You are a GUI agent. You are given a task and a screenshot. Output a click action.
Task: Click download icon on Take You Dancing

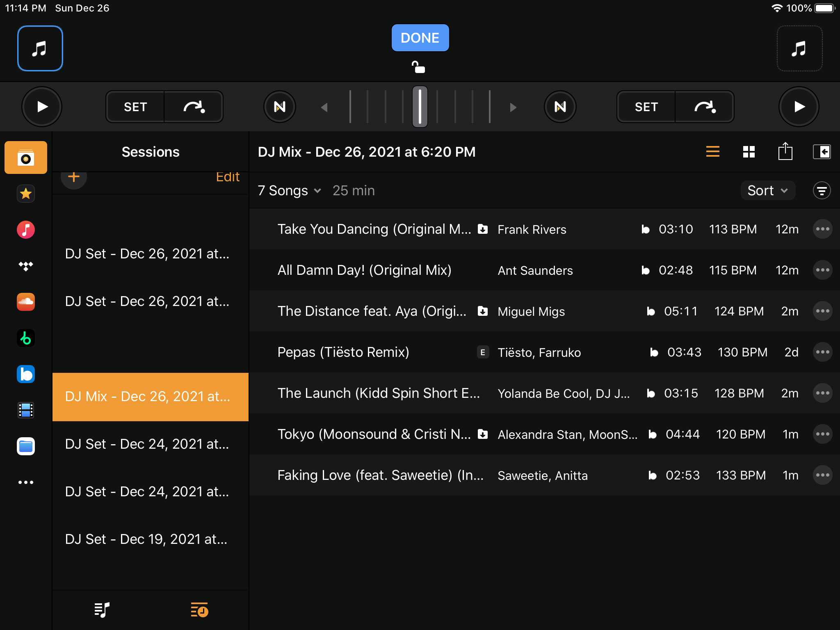(x=483, y=229)
